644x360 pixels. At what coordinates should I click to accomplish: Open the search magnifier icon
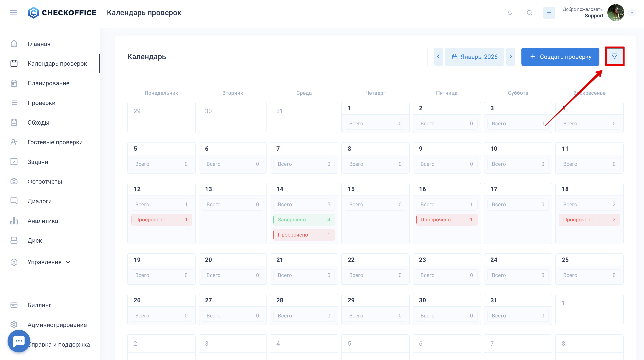pos(529,13)
